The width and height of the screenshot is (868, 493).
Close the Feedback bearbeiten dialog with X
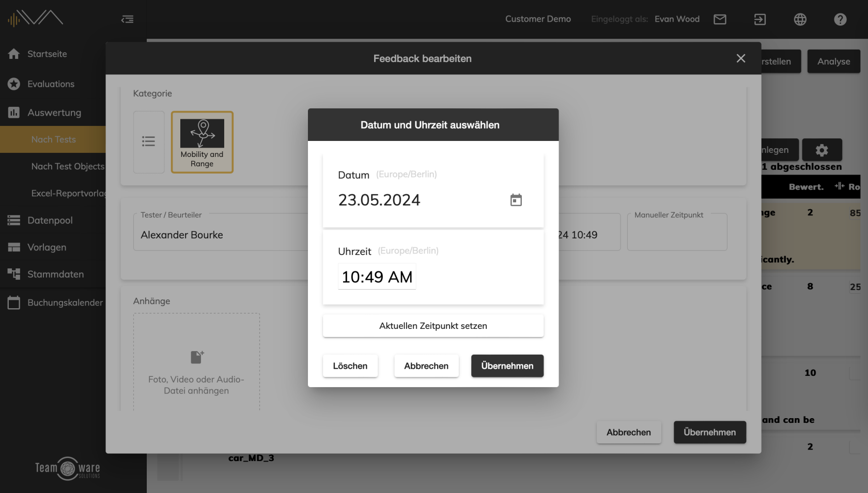click(741, 58)
